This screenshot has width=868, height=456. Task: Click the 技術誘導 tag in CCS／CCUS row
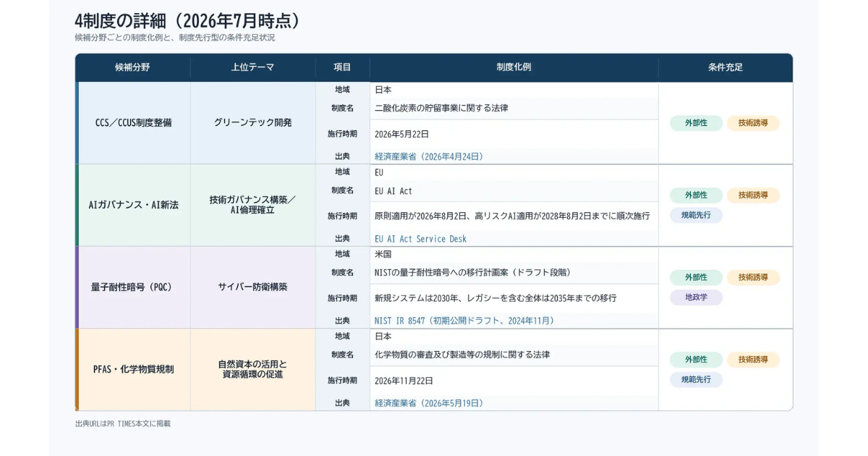753,123
